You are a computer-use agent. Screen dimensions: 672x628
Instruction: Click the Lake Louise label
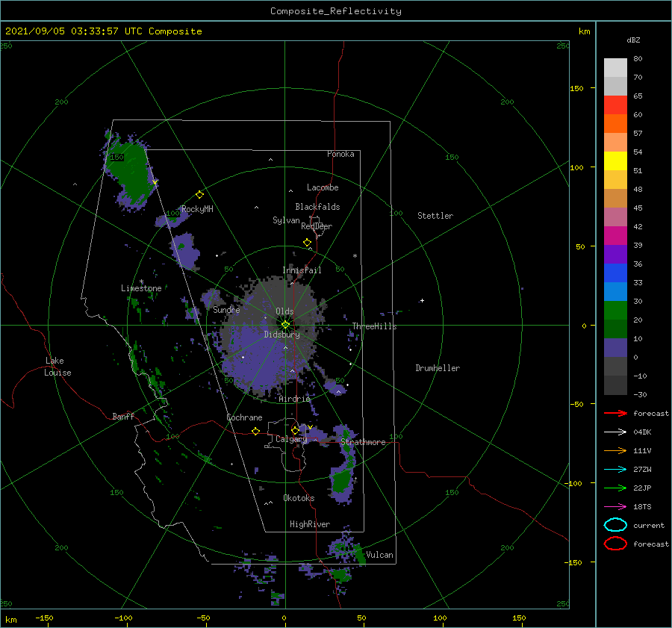(x=57, y=367)
